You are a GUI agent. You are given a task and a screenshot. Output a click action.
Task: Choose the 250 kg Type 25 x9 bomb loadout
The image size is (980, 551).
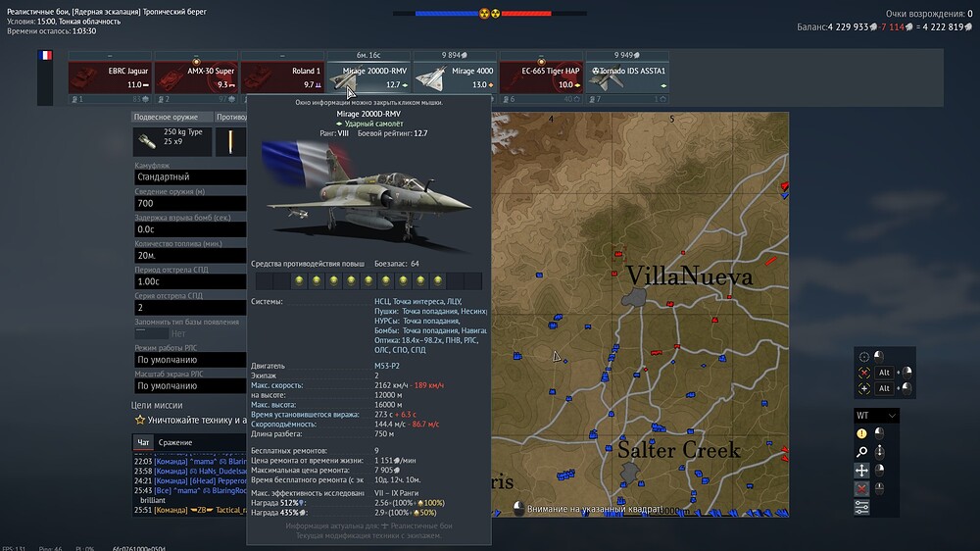pyautogui.click(x=172, y=141)
